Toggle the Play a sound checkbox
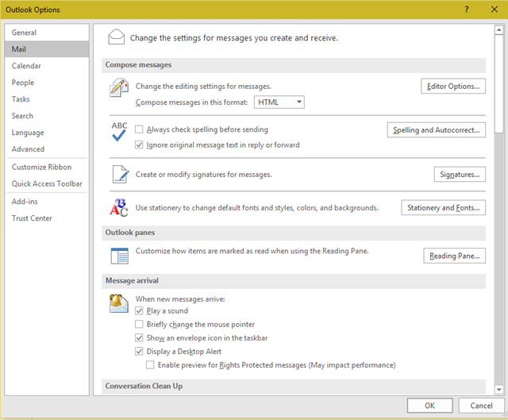 coord(139,310)
